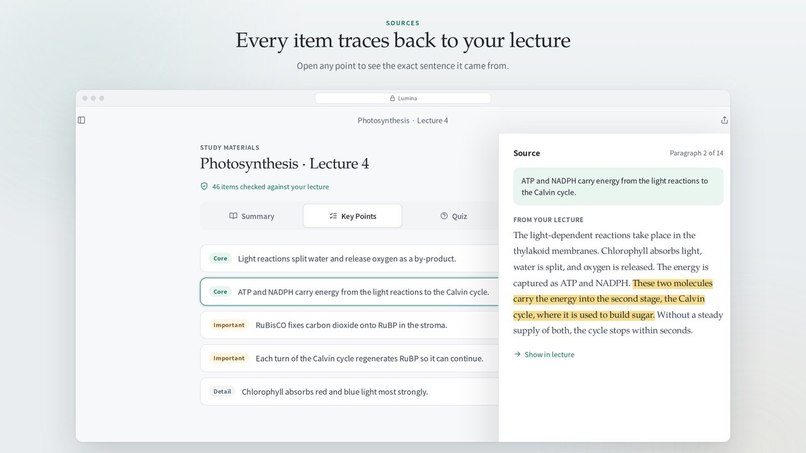Click the Source panel heading
The image size is (806, 453).
point(526,153)
